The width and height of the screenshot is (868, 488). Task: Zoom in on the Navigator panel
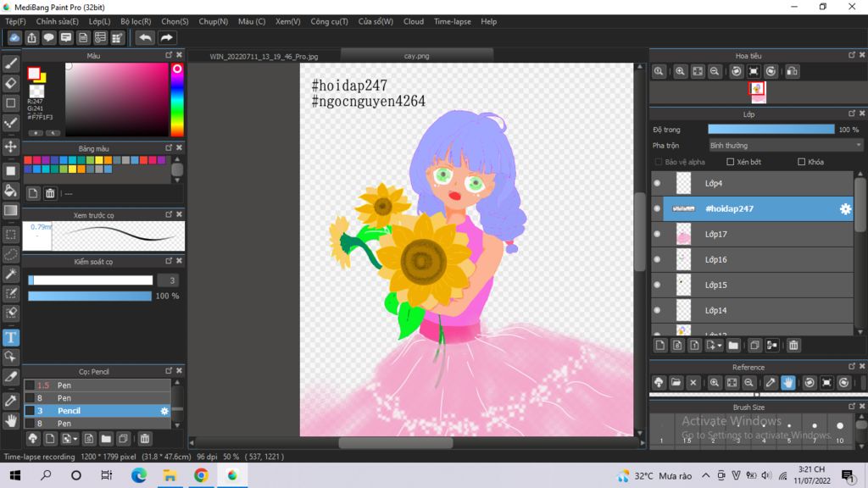click(681, 71)
